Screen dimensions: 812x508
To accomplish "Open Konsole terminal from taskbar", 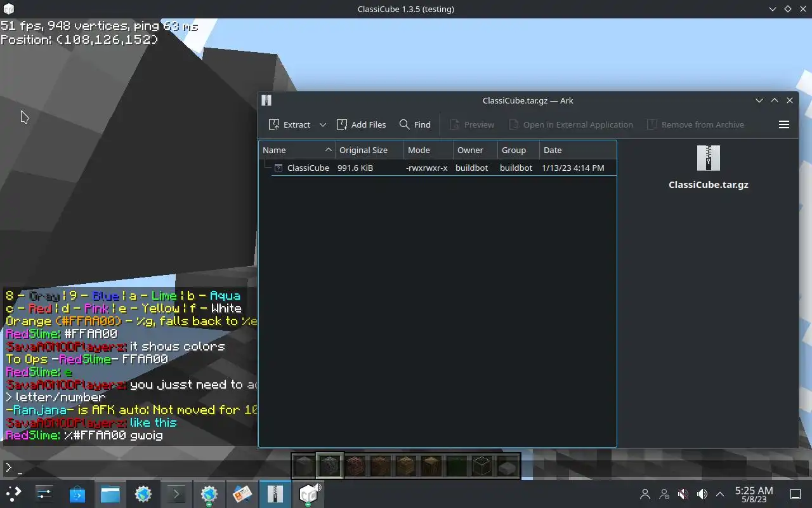I will point(176,494).
